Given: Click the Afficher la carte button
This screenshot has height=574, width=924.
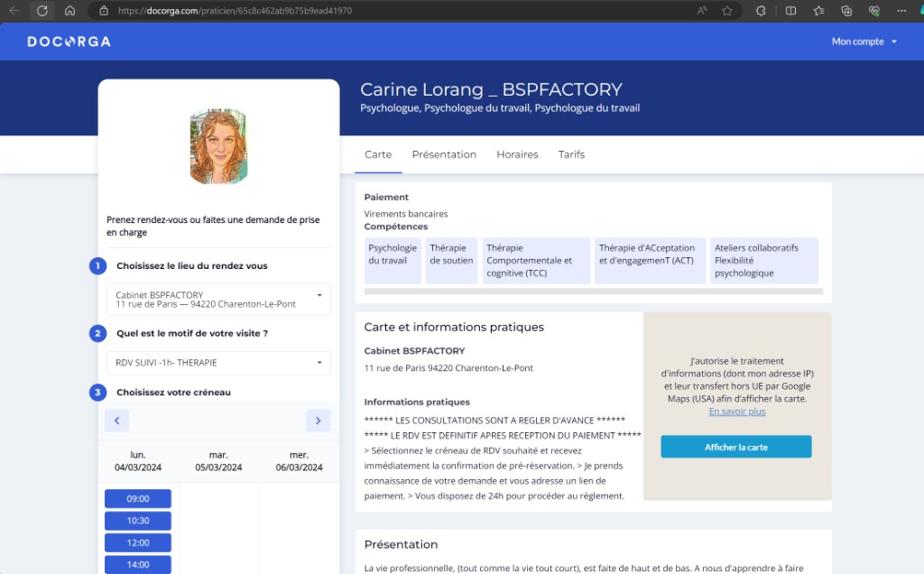Looking at the screenshot, I should click(735, 447).
